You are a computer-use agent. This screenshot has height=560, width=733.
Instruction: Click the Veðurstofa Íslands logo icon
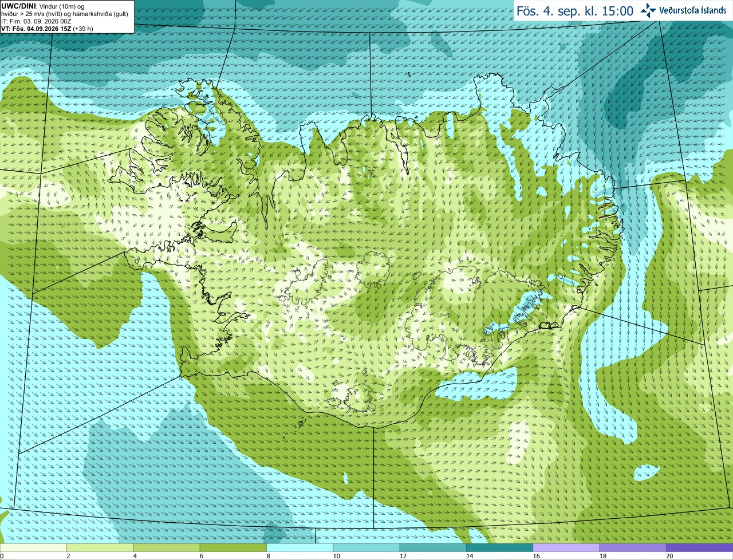tap(648, 10)
